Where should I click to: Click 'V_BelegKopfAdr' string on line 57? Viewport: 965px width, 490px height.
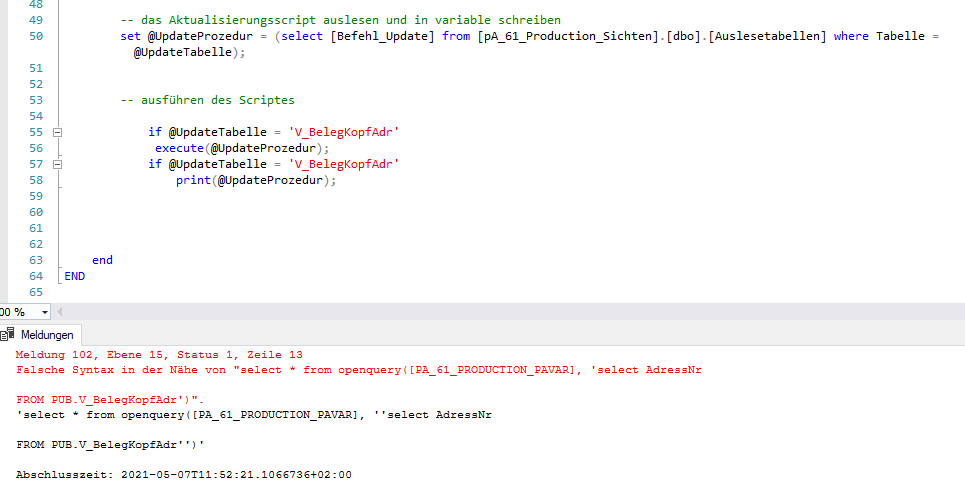345,164
